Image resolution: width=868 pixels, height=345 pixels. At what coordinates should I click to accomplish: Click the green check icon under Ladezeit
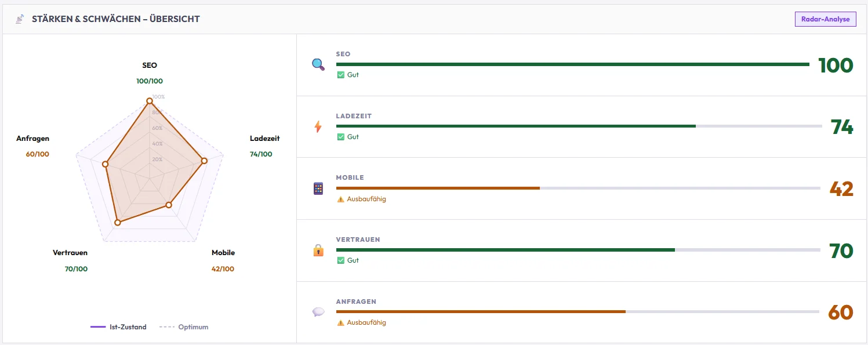(x=341, y=137)
